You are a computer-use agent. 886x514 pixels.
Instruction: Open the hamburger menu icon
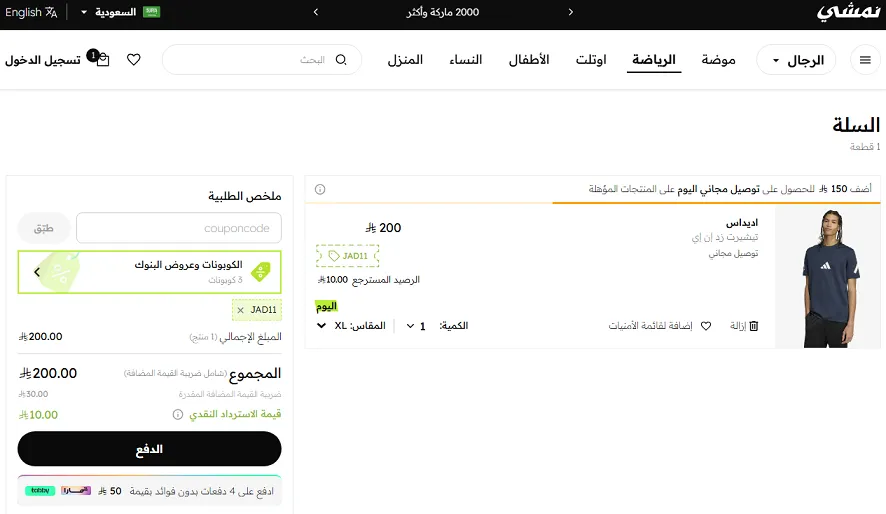tap(865, 60)
